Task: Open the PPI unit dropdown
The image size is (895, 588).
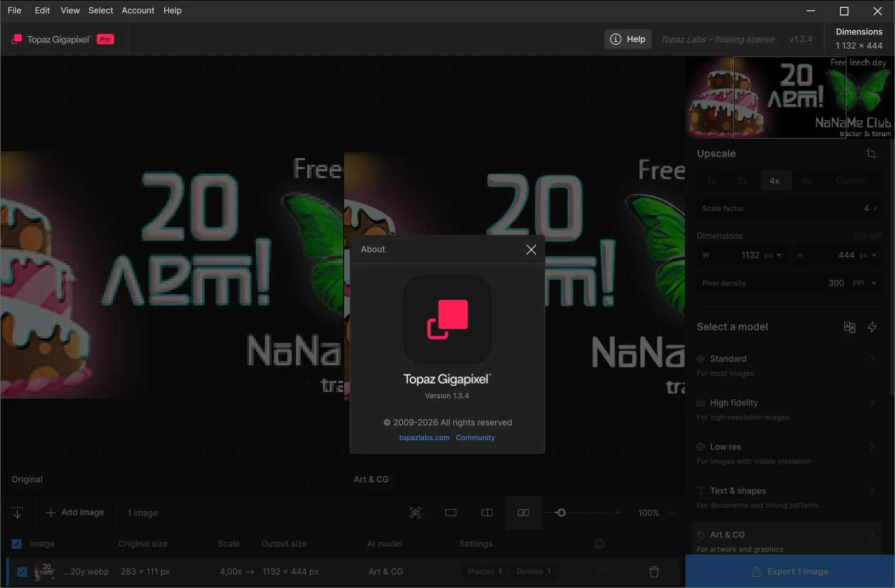Action: point(864,283)
